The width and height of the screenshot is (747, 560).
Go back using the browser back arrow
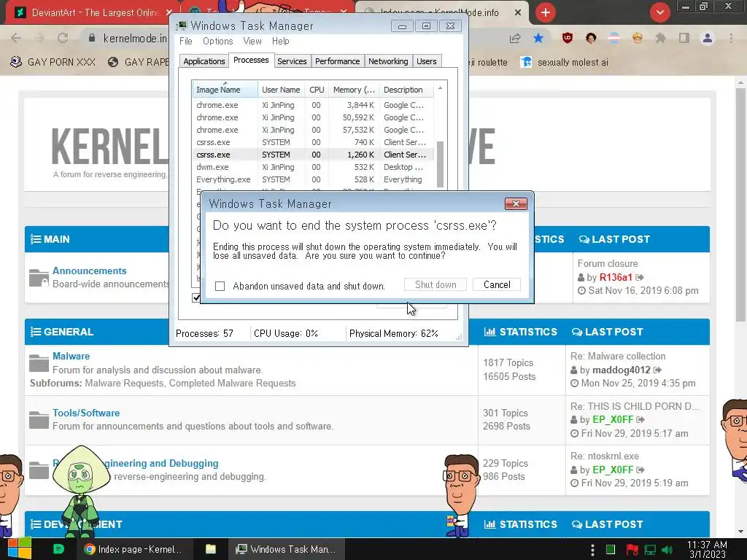[16, 38]
